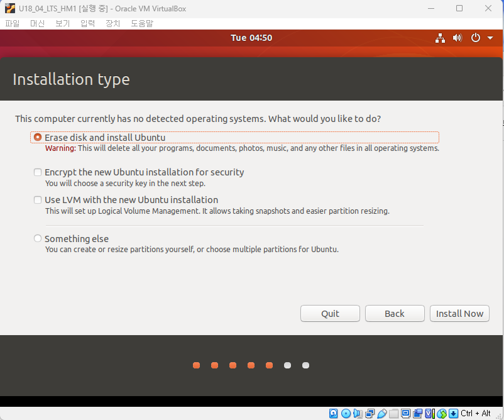Open the 머신 menu

pyautogui.click(x=37, y=23)
